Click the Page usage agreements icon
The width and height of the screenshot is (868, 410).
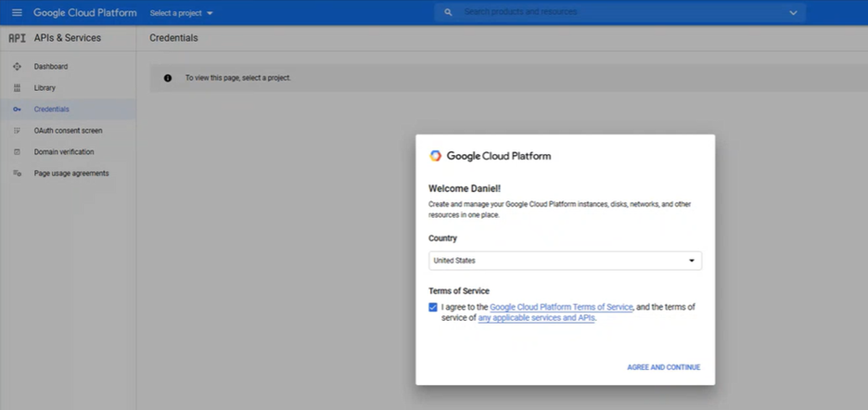pyautogui.click(x=17, y=173)
